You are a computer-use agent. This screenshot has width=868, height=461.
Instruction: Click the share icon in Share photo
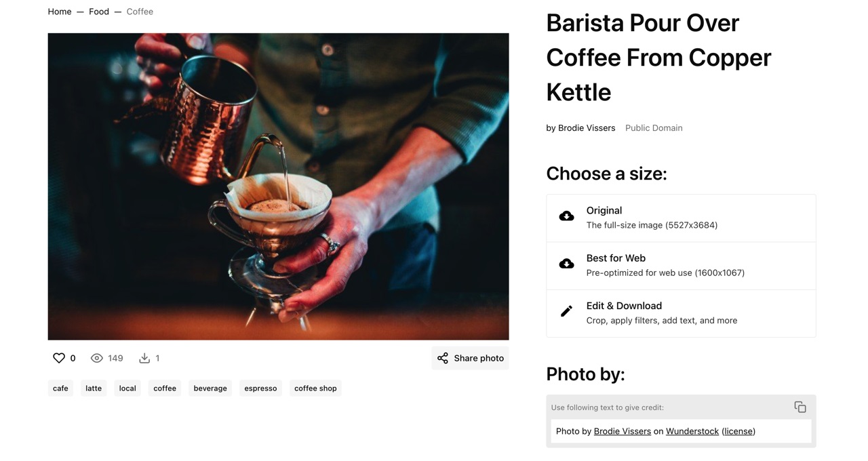(443, 358)
